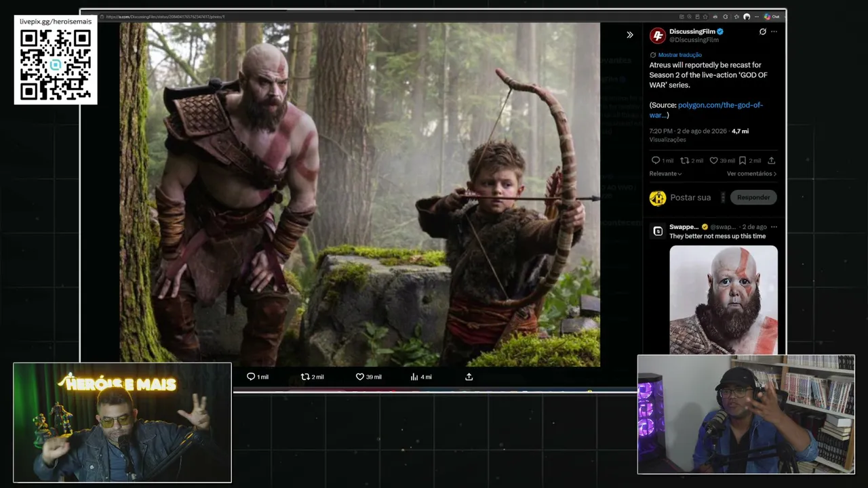Image resolution: width=868 pixels, height=488 pixels.
Task: Open the polygon.com source link
Action: 706,110
